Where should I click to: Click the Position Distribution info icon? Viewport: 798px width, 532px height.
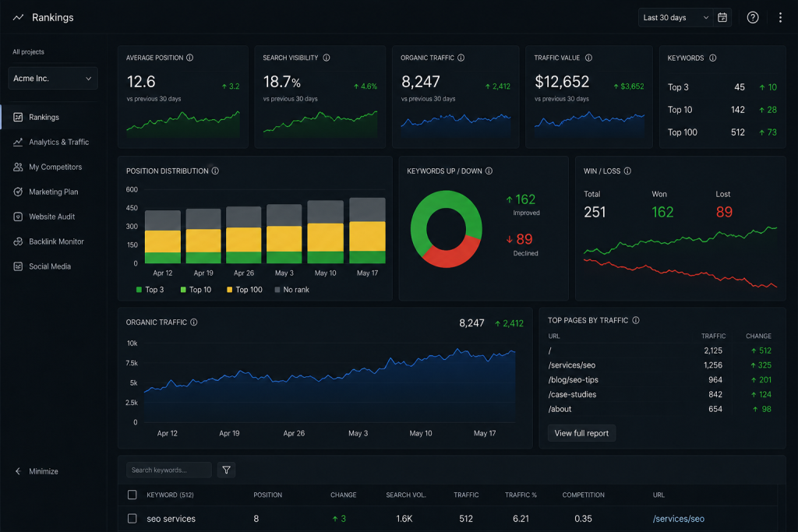(x=215, y=171)
